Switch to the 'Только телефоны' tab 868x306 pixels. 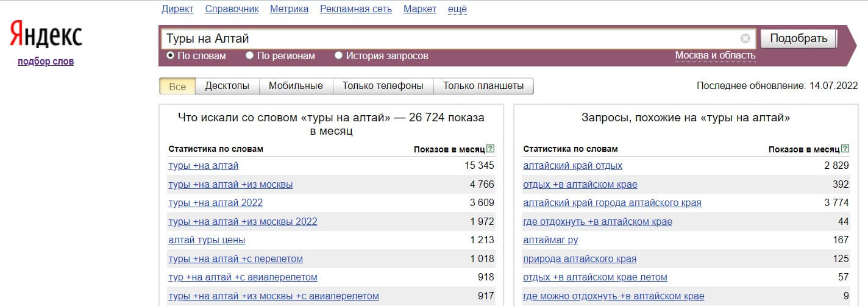tap(383, 86)
